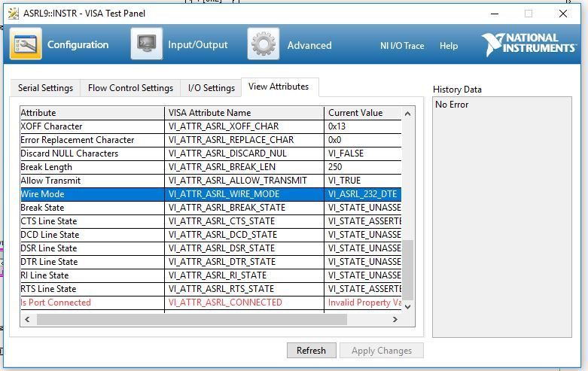This screenshot has width=588, height=371.
Task: Select the Break State attribute
Action: [x=211, y=208]
